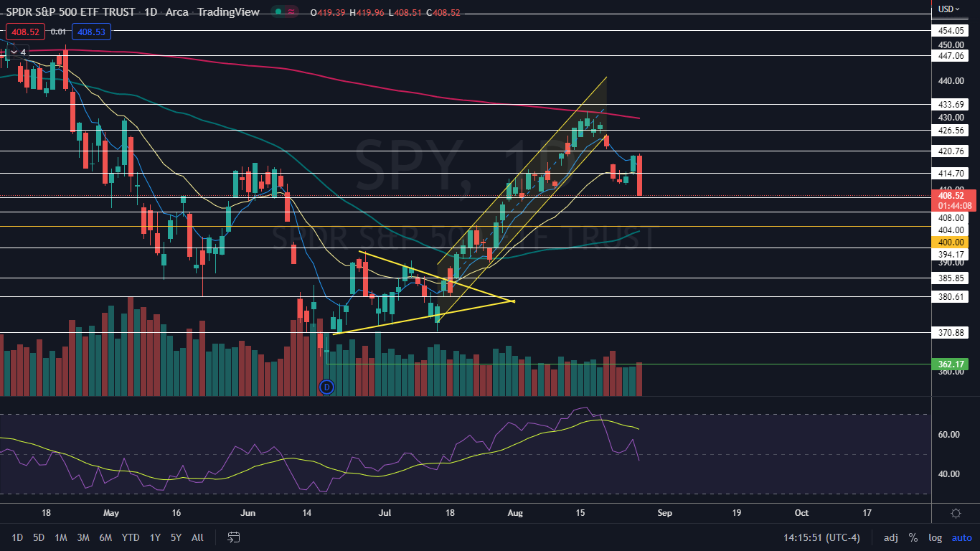Open the USD currency dropdown
Image resolution: width=980 pixels, height=551 pixels.
click(948, 9)
